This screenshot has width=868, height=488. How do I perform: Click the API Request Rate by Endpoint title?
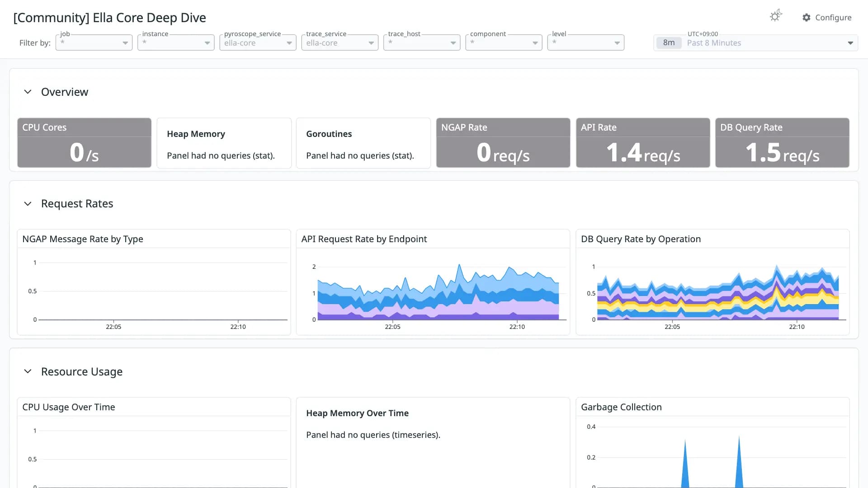tap(364, 239)
